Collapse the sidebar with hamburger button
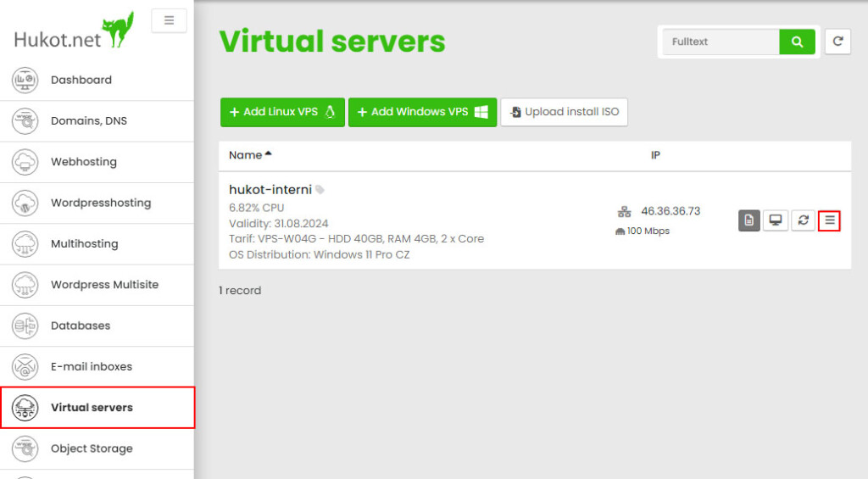Image resolution: width=868 pixels, height=479 pixels. (169, 20)
